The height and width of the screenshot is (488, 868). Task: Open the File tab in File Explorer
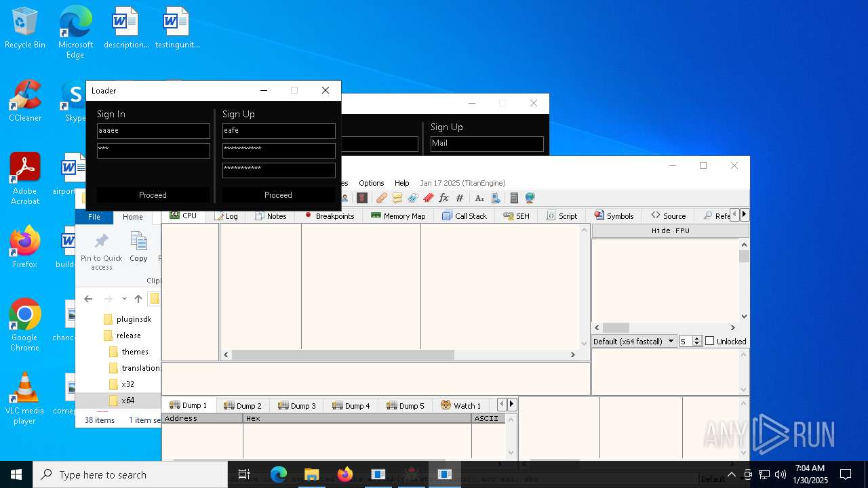tap(94, 217)
